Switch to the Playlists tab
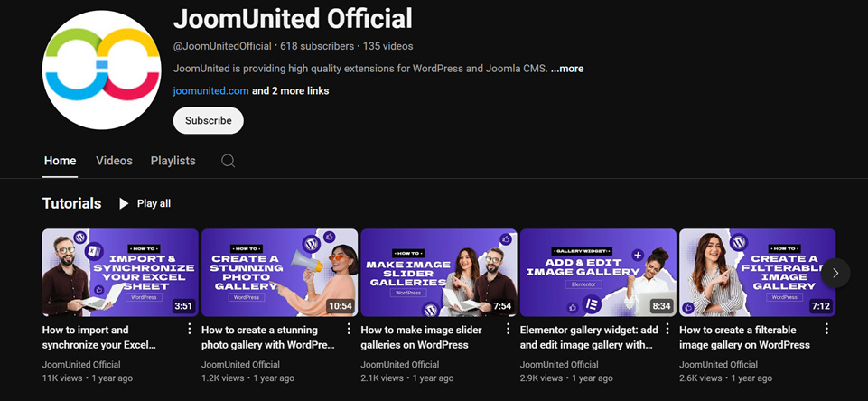This screenshot has height=401, width=868. click(173, 161)
